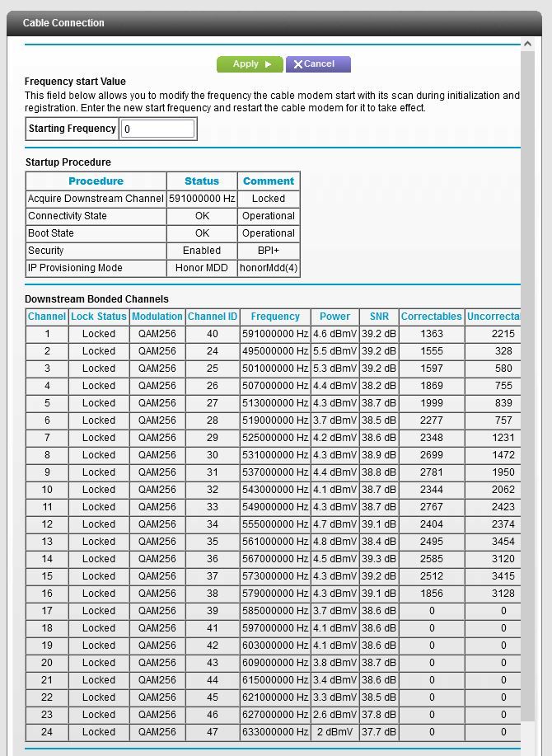Click the SNR column header
552x756 pixels.
(378, 317)
